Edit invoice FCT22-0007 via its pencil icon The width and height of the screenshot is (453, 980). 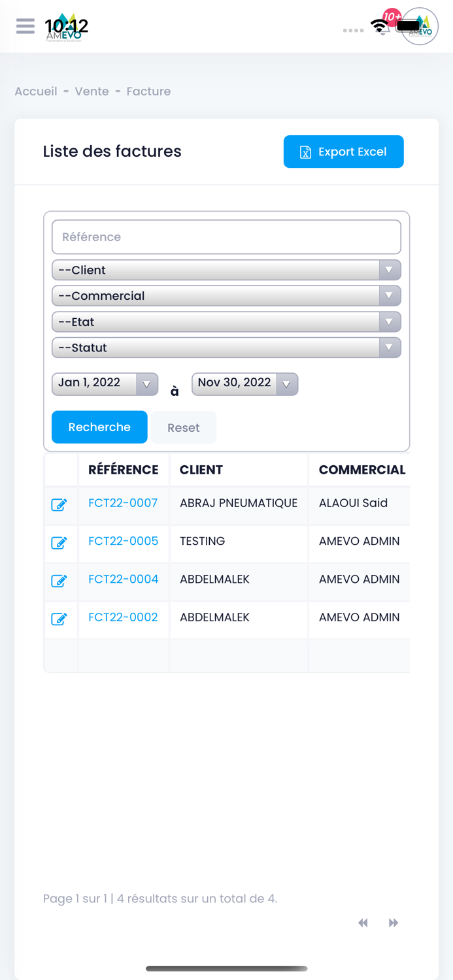pyautogui.click(x=60, y=505)
